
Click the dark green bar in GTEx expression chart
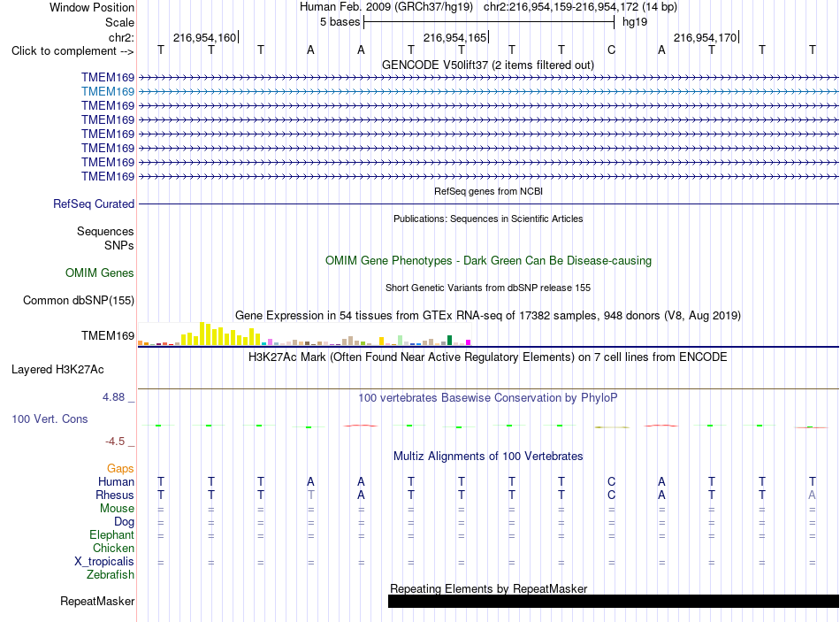[x=449, y=340]
